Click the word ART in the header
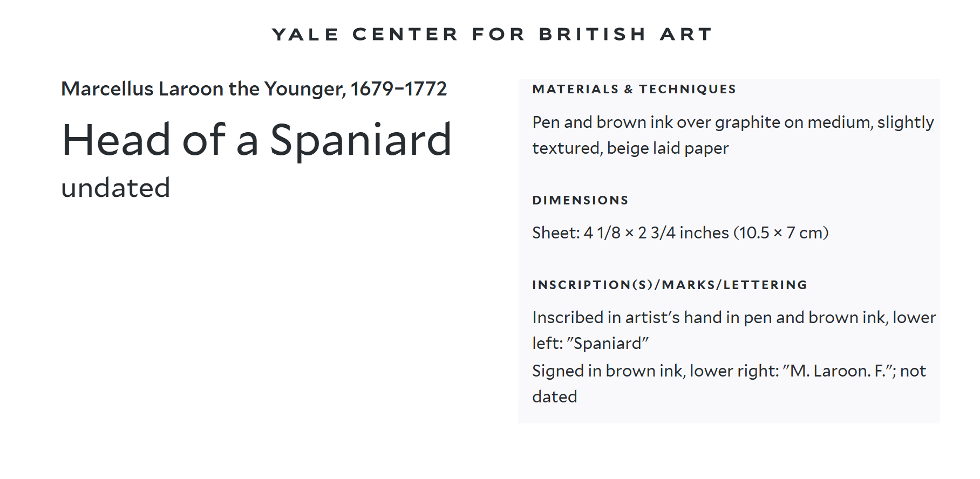 click(686, 35)
